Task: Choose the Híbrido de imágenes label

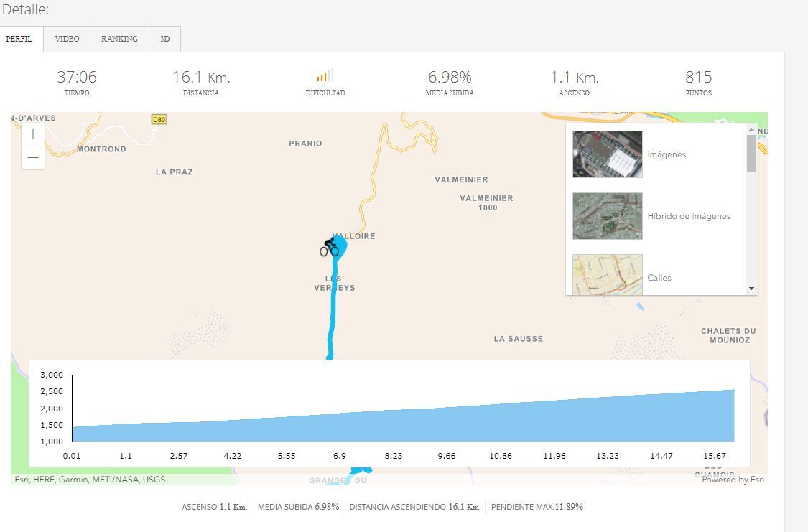Action: [689, 216]
